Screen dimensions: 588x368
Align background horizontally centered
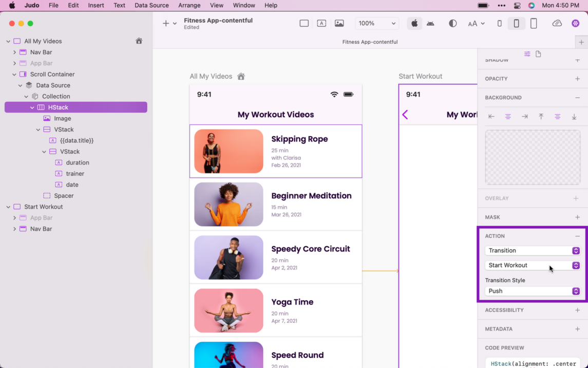tap(508, 117)
